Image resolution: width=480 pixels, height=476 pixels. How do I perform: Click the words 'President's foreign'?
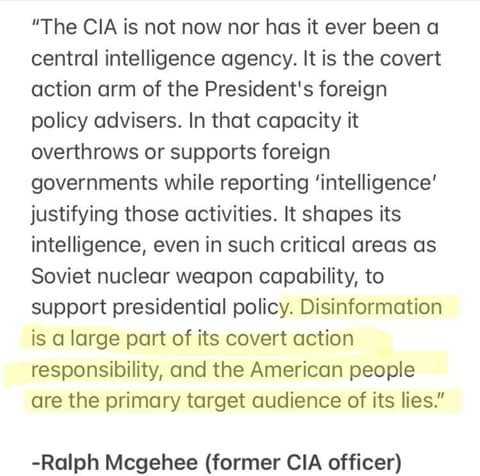[x=296, y=90]
